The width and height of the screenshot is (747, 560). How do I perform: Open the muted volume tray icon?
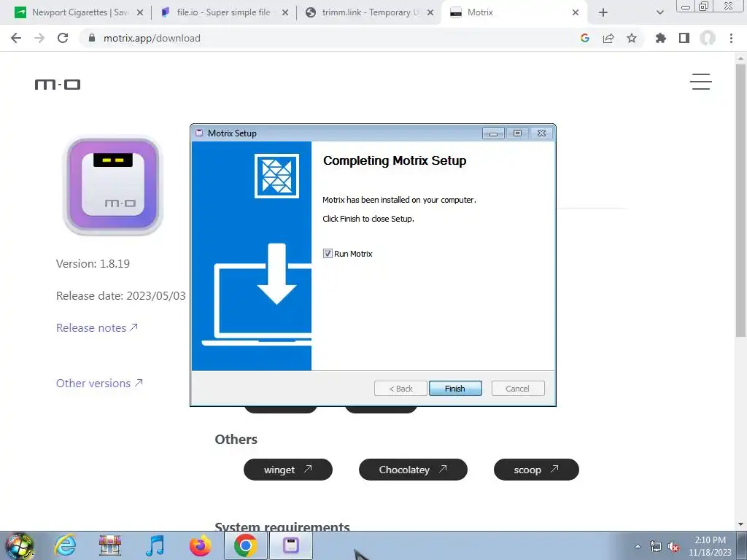(x=673, y=546)
